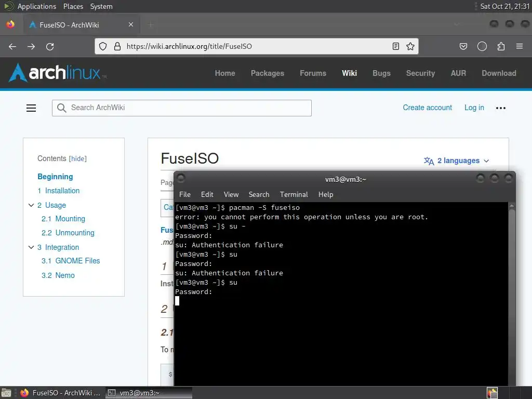
Task: Open the System panel menu
Action: (101, 6)
